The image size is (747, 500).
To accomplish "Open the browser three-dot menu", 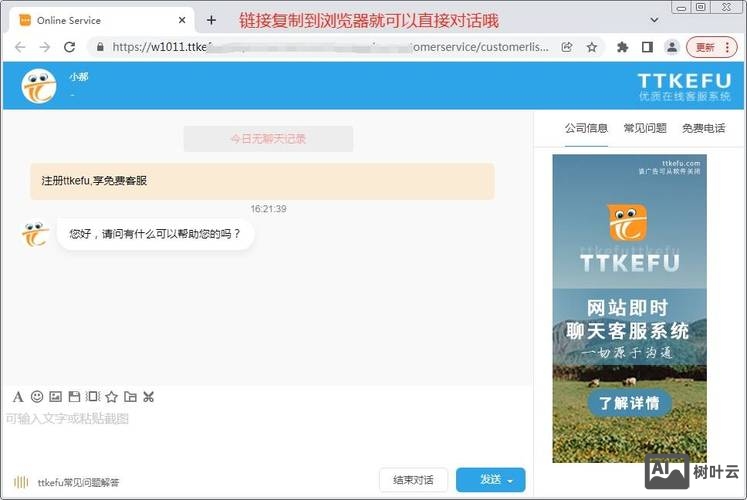I will 727,47.
